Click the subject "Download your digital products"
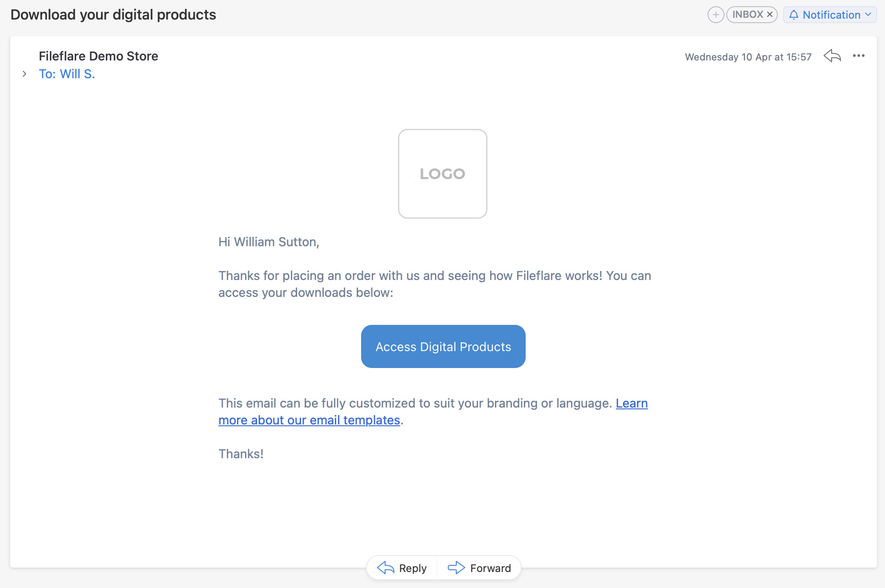This screenshot has width=885, height=588. tap(113, 15)
